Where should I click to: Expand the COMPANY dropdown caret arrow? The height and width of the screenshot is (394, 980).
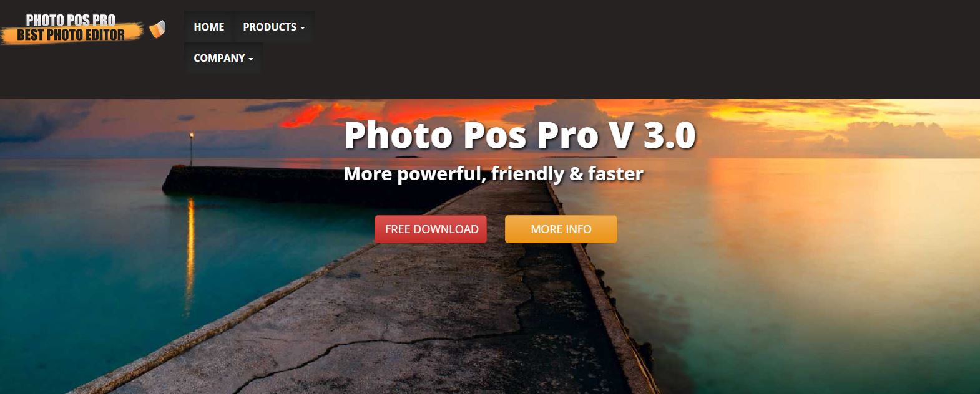[251, 59]
